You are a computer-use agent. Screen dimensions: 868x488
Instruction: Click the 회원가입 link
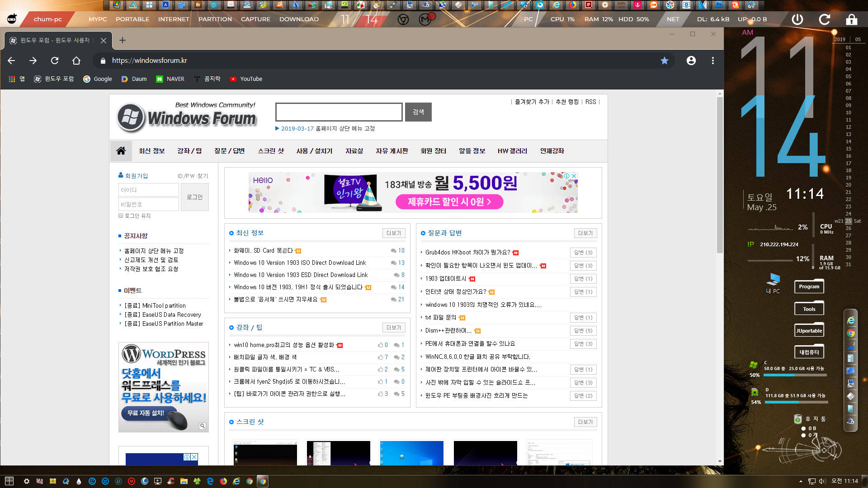tap(137, 176)
